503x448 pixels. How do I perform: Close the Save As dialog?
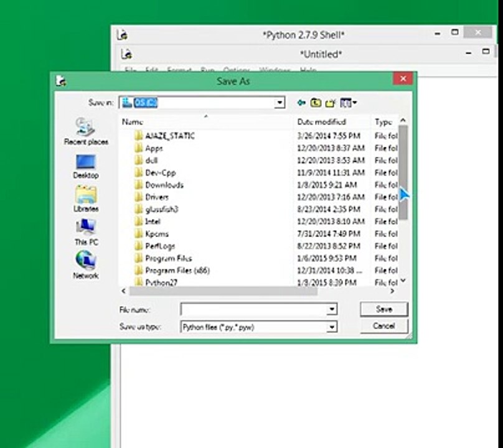point(403,78)
